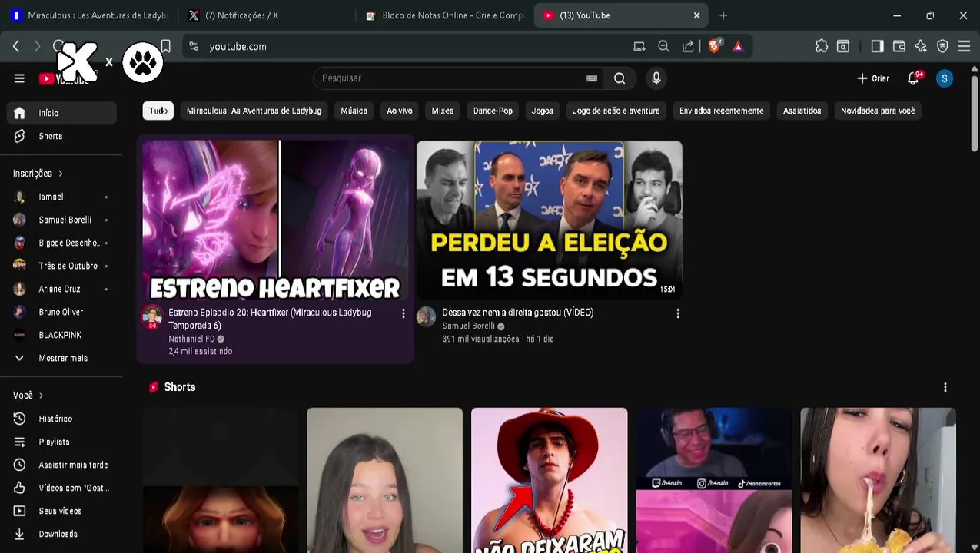This screenshot has width=980, height=553.
Task: Open the Nathaniel FD channel link
Action: coord(191,339)
